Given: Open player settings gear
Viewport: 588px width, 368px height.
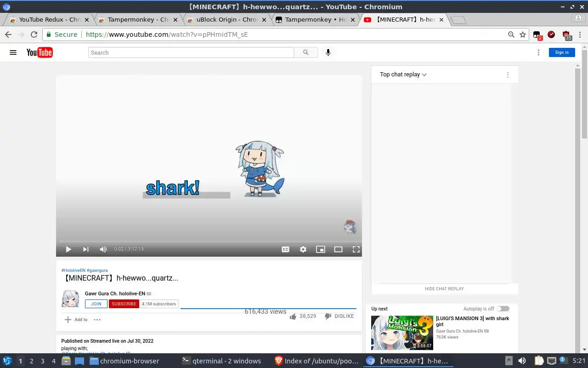Looking at the screenshot, I should tap(303, 249).
